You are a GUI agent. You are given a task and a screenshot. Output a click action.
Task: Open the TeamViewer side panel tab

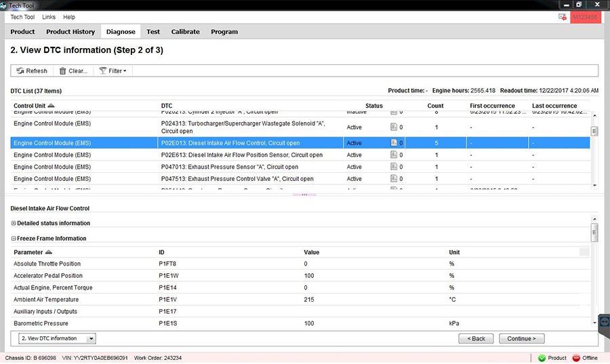[x=604, y=322]
